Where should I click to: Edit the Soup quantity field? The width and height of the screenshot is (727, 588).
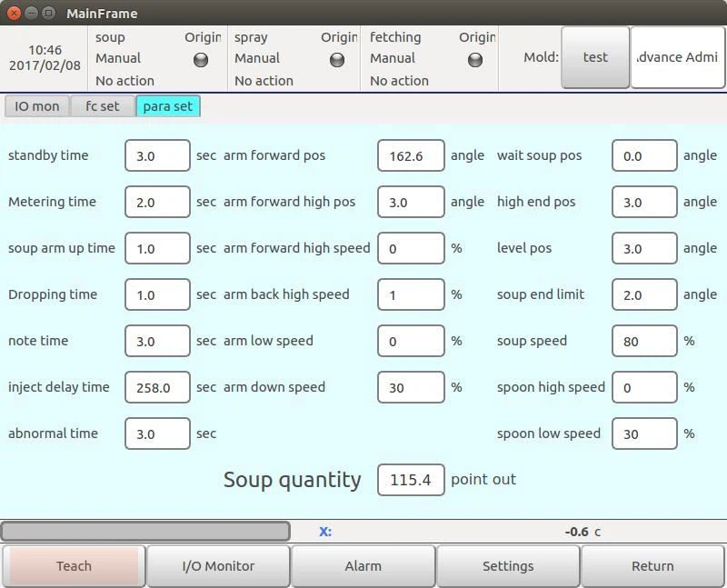coord(411,480)
